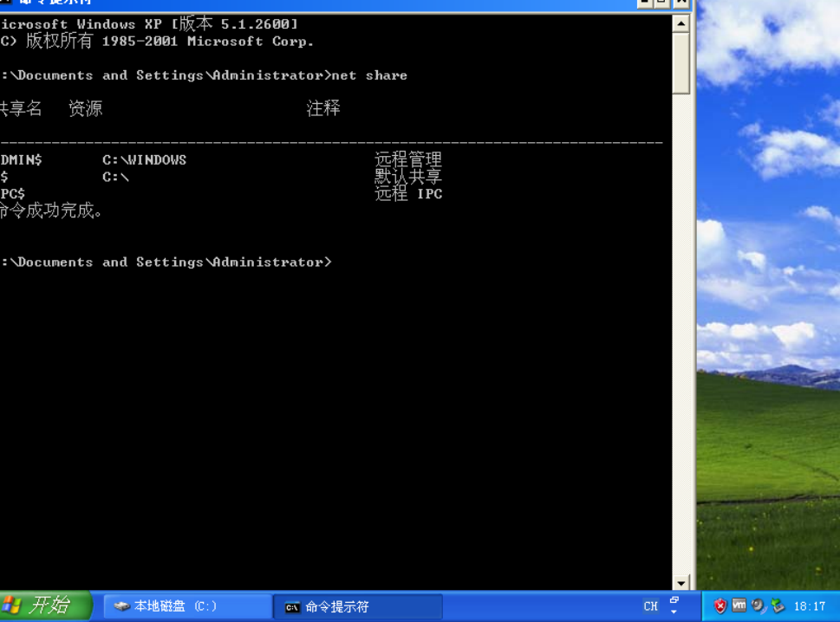Screen dimensions: 840x622
Task: Switch to 本地磁盘 (C:) taskbar window
Action: pos(187,606)
